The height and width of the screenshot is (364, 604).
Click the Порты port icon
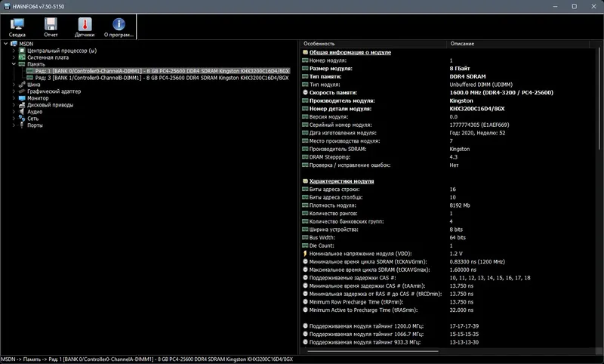coord(22,125)
